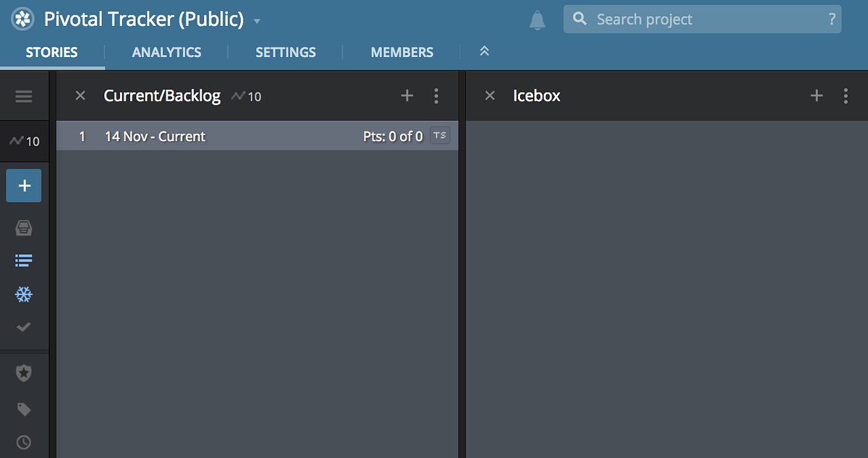This screenshot has width=868, height=458.
Task: Add a story using the Icebox plus button
Action: 817,95
